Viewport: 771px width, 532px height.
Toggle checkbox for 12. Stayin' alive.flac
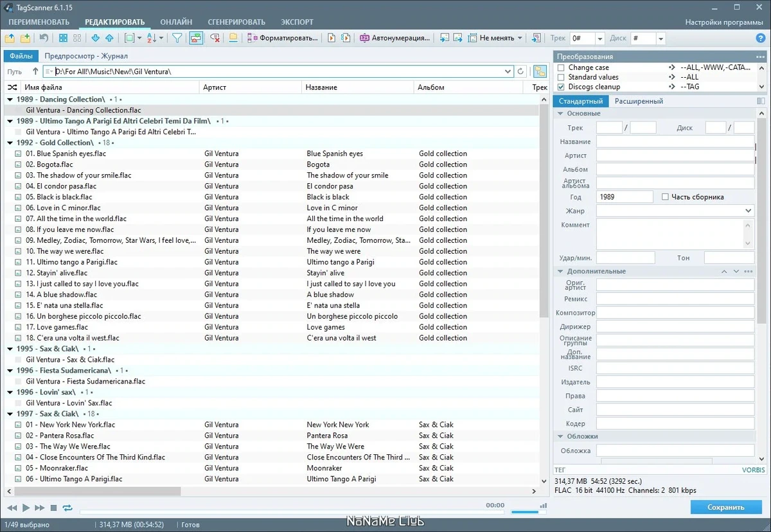pyautogui.click(x=19, y=273)
